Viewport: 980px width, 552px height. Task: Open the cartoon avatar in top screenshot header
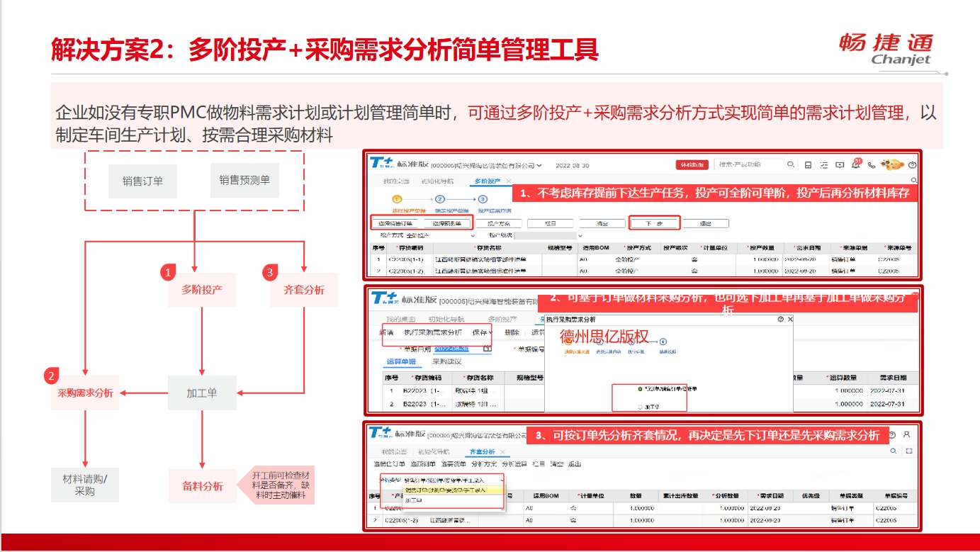894,164
